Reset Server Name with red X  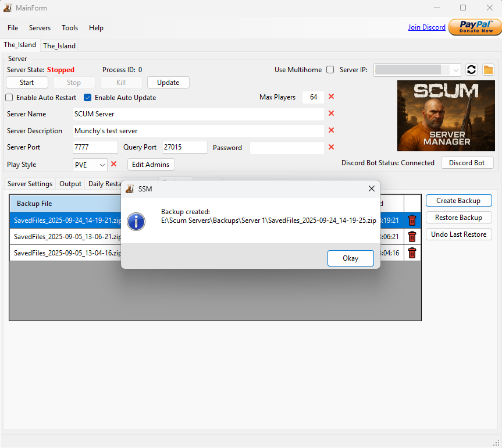pos(332,113)
